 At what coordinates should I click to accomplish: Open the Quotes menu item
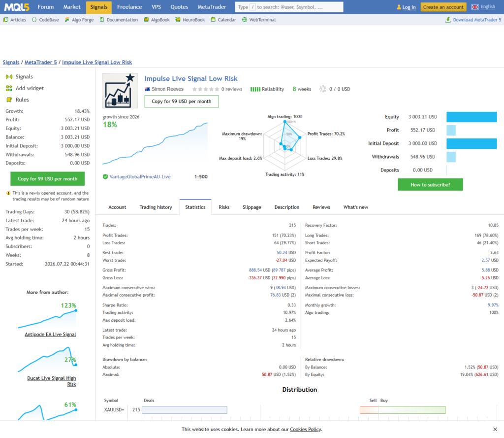tap(179, 7)
